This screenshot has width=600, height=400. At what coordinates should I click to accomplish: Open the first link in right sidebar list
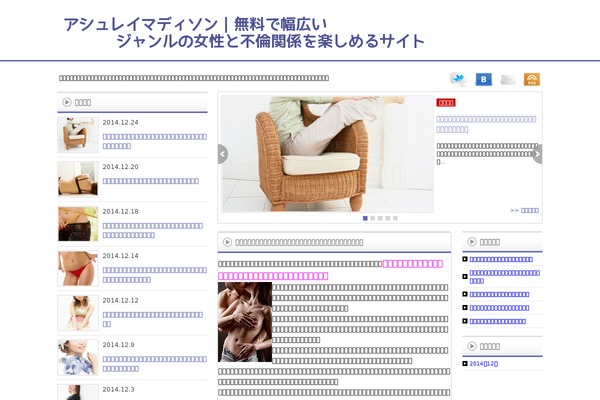coord(501,259)
